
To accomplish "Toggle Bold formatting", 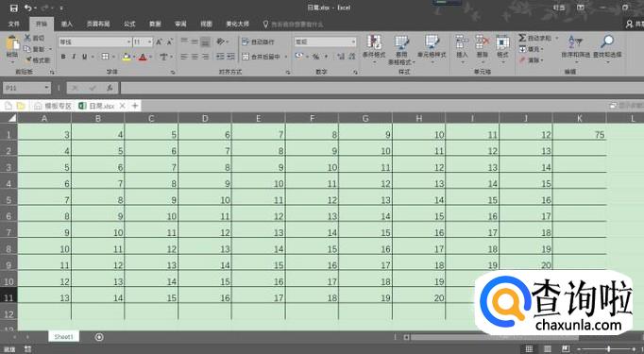I will (63, 57).
